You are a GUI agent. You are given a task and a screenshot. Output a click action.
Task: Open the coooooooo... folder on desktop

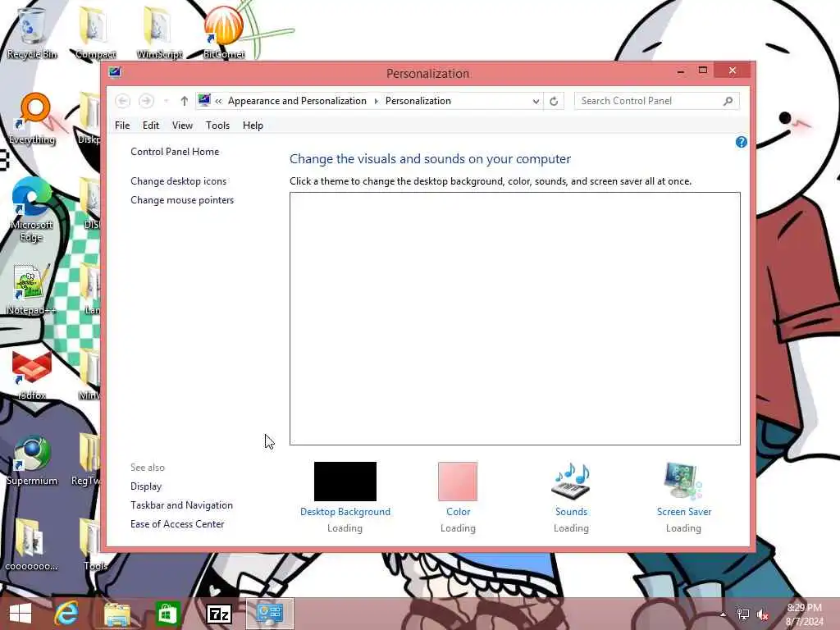[x=31, y=544]
